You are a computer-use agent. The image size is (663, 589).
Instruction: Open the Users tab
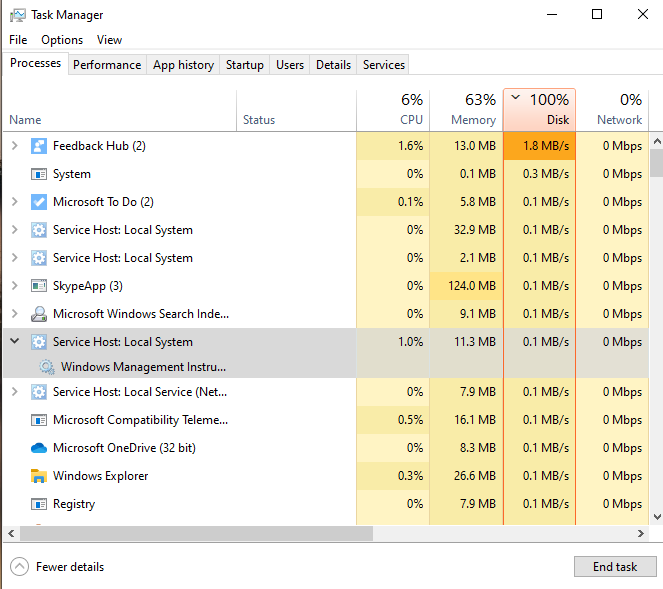(x=290, y=65)
